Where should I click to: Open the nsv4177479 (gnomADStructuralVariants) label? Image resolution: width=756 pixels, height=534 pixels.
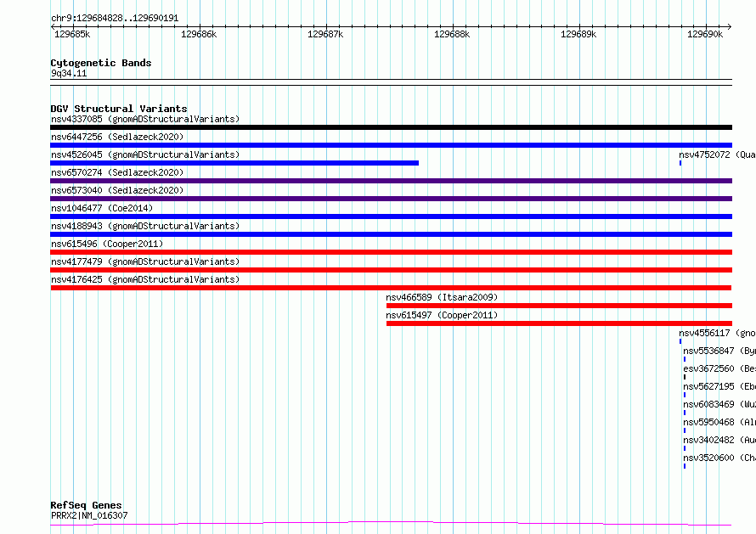pos(145,261)
